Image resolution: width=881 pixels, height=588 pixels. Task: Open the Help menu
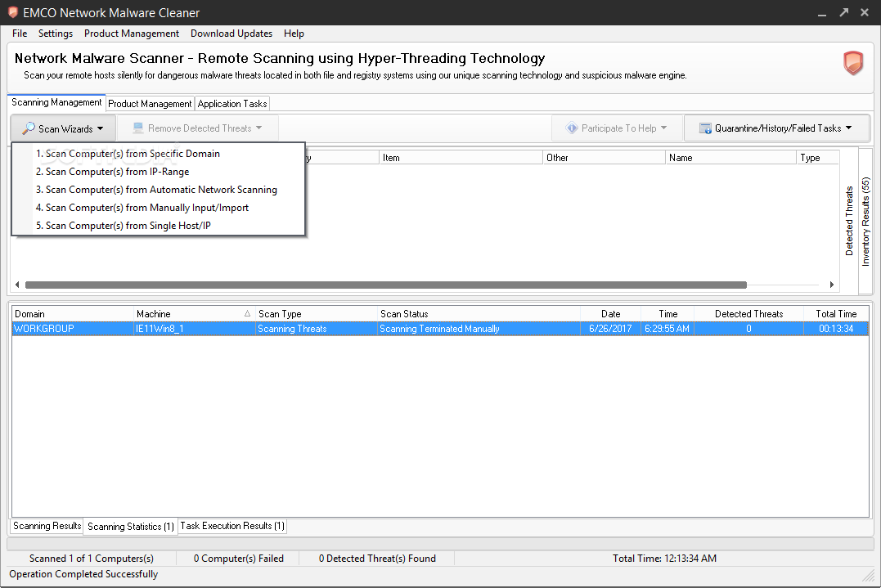coord(294,34)
